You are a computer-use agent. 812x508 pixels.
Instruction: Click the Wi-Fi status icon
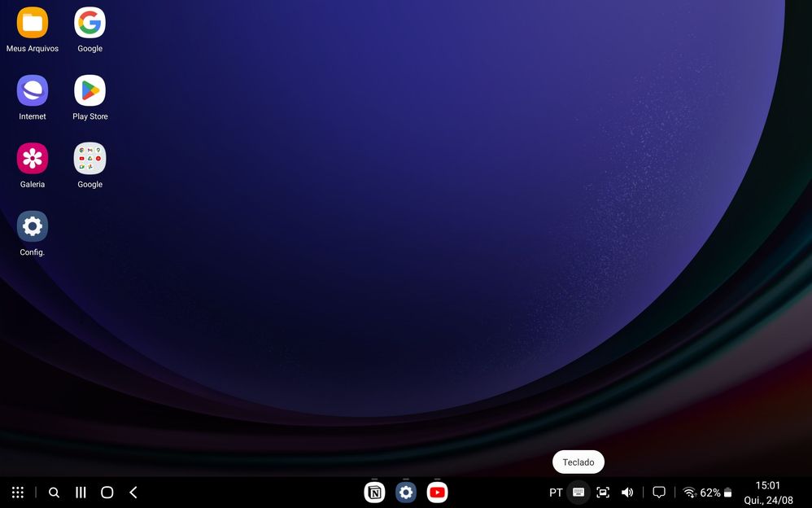689,493
